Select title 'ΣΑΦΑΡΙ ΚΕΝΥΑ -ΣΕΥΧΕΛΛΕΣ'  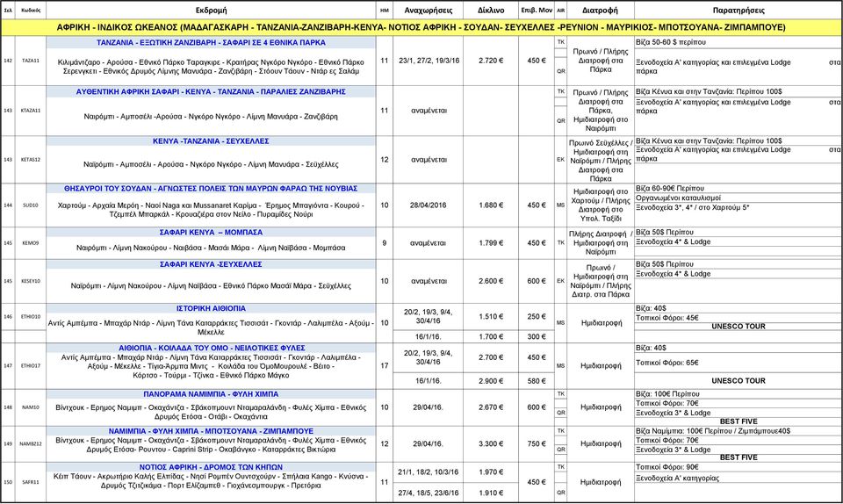[x=211, y=264]
